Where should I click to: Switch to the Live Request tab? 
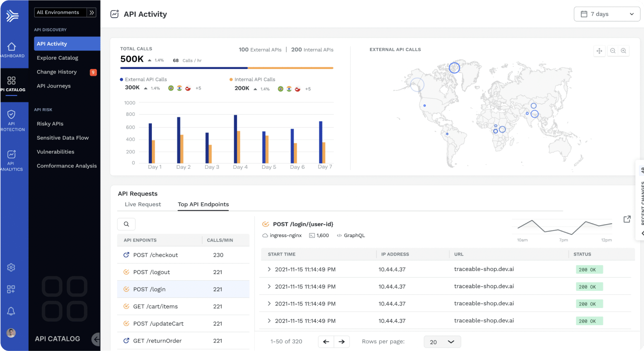143,204
